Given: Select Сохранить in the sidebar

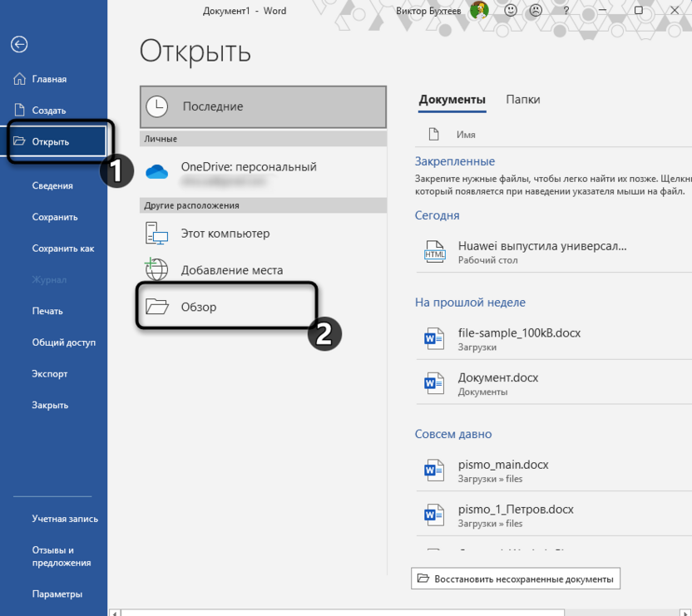Looking at the screenshot, I should (x=54, y=217).
